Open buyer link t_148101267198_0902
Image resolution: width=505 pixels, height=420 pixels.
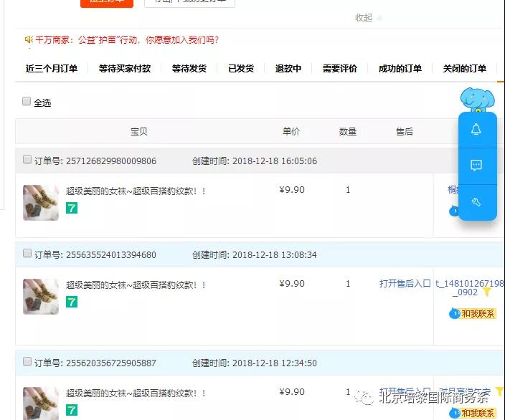(x=470, y=287)
